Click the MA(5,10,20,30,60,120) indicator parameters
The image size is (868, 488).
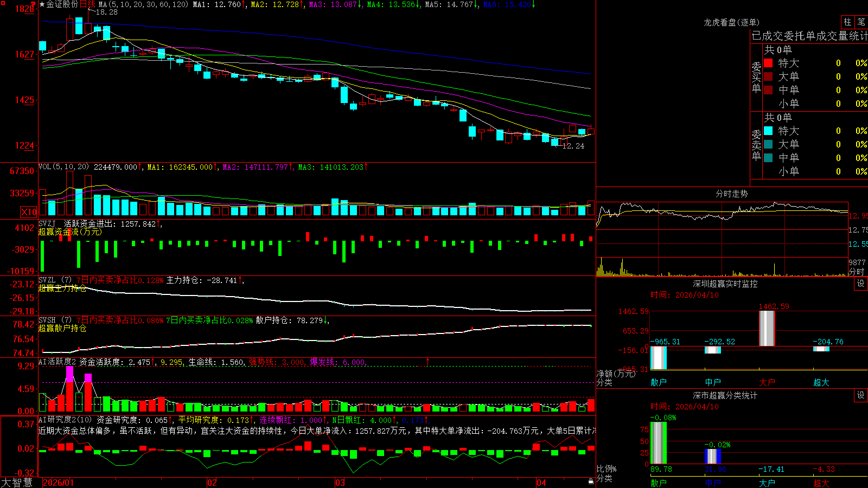[143, 4]
